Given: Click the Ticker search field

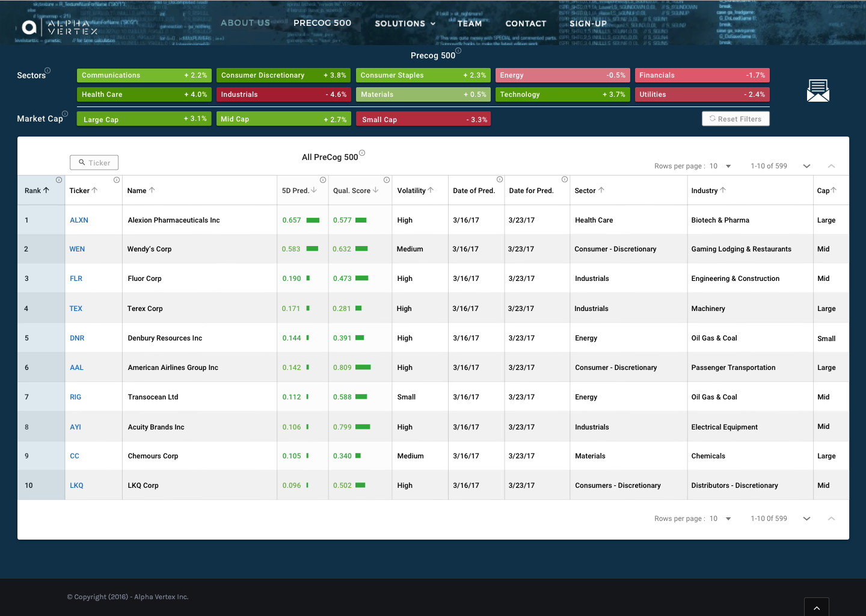Looking at the screenshot, I should pos(94,162).
